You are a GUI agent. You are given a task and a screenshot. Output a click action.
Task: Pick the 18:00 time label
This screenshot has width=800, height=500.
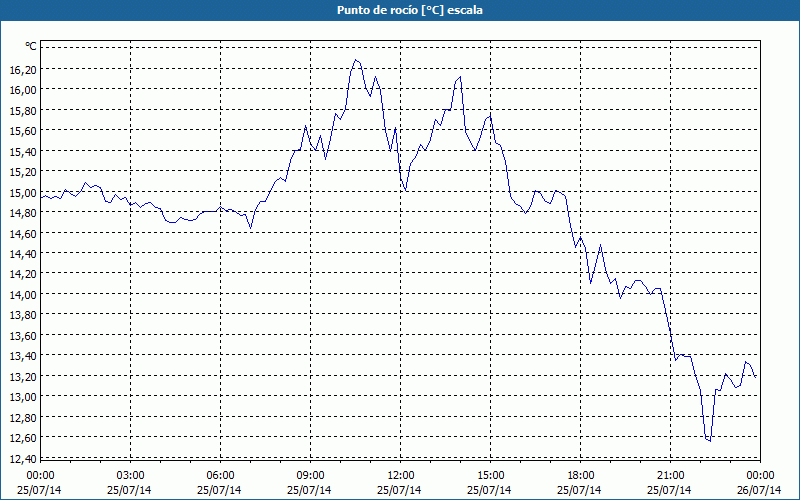pyautogui.click(x=581, y=476)
